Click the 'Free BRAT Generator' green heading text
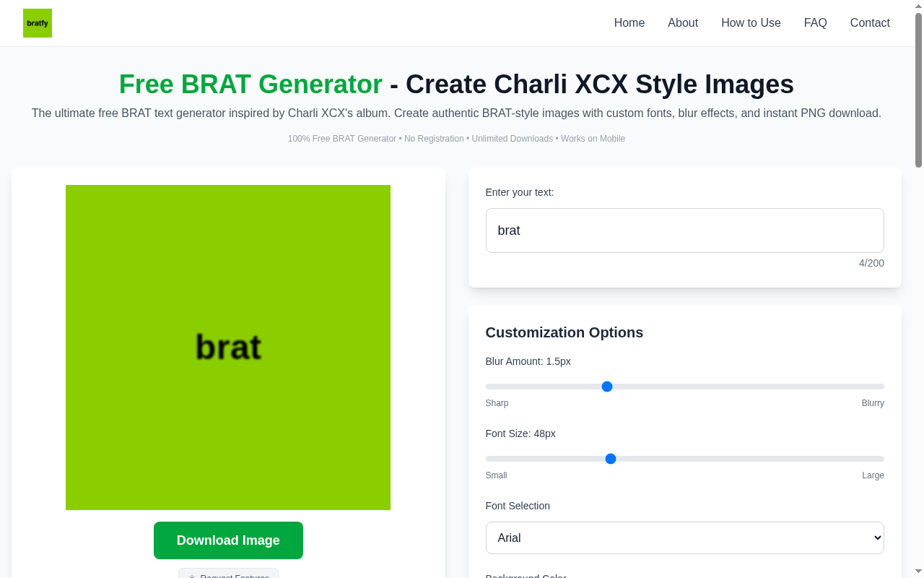 [250, 85]
